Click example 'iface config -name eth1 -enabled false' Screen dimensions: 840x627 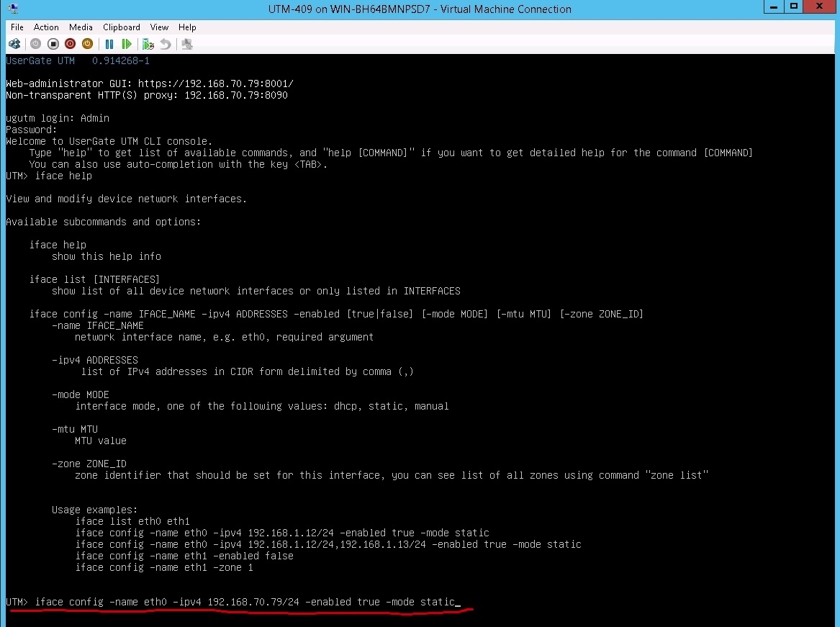point(184,556)
